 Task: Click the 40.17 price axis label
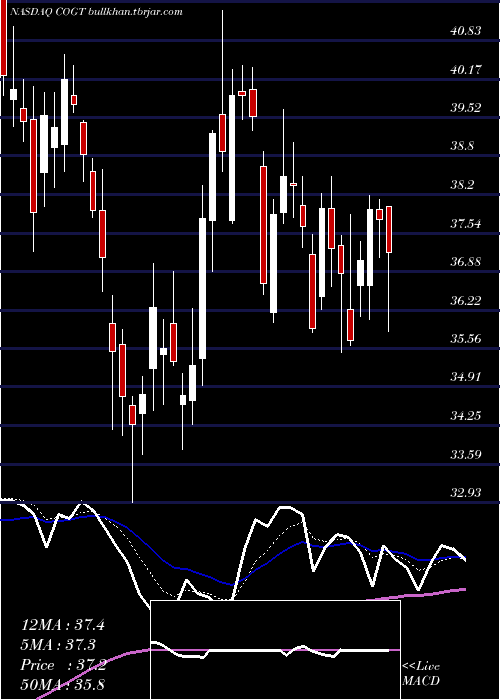[x=466, y=70]
